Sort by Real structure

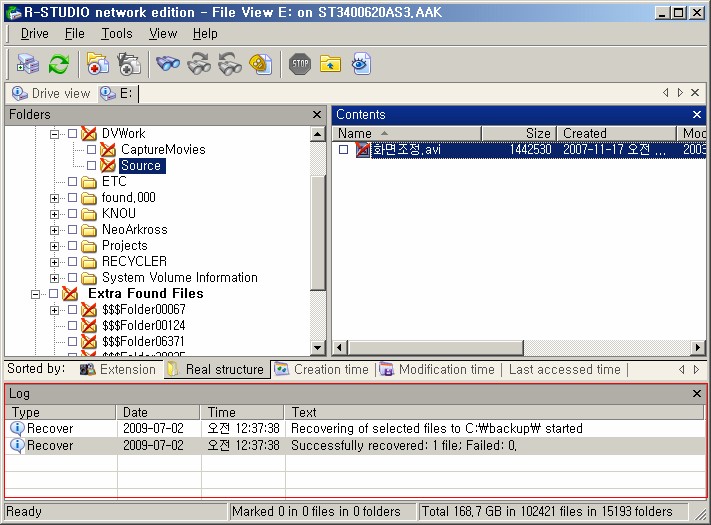(x=215, y=369)
